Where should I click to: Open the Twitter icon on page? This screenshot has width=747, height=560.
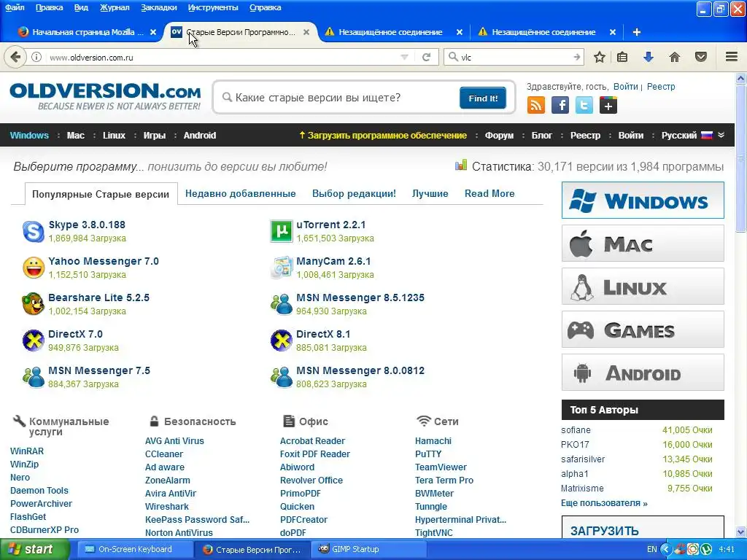[x=584, y=105]
